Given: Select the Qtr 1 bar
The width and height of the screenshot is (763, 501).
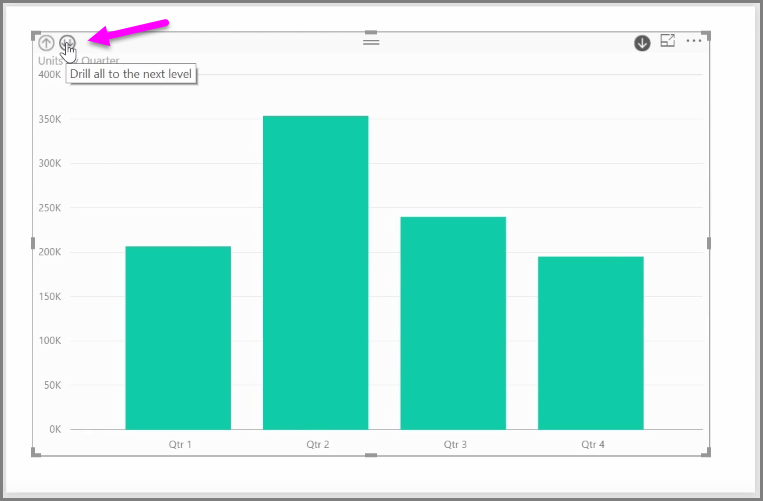Looking at the screenshot, I should tap(178, 338).
